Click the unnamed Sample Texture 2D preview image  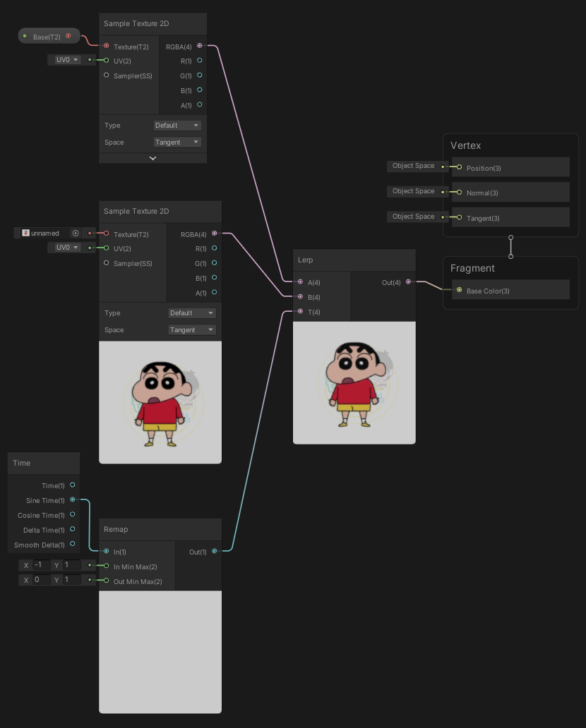pyautogui.click(x=160, y=402)
